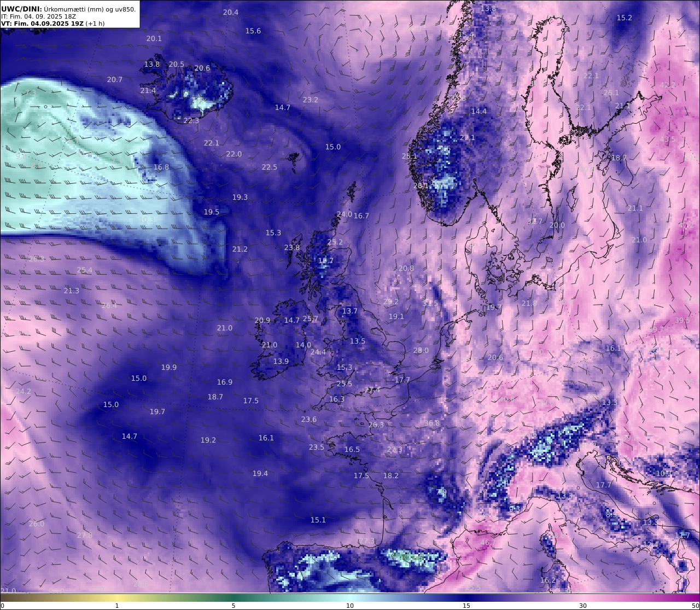Select the IT: Fim. 04. 09. 2025 18Z line
The height and width of the screenshot is (610, 700).
pos(38,16)
